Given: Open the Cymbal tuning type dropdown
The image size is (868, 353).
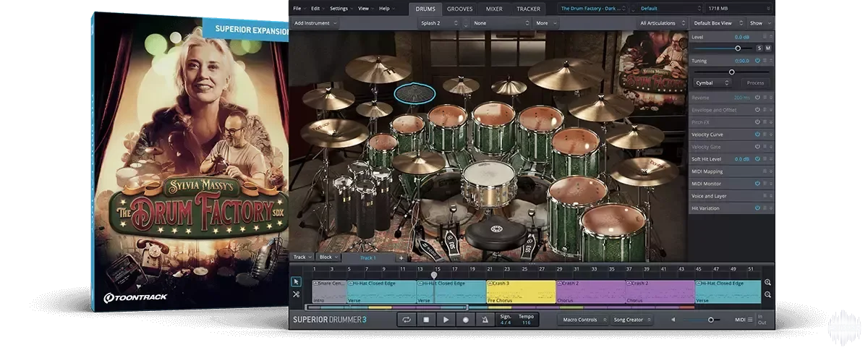Looking at the screenshot, I should tap(712, 83).
